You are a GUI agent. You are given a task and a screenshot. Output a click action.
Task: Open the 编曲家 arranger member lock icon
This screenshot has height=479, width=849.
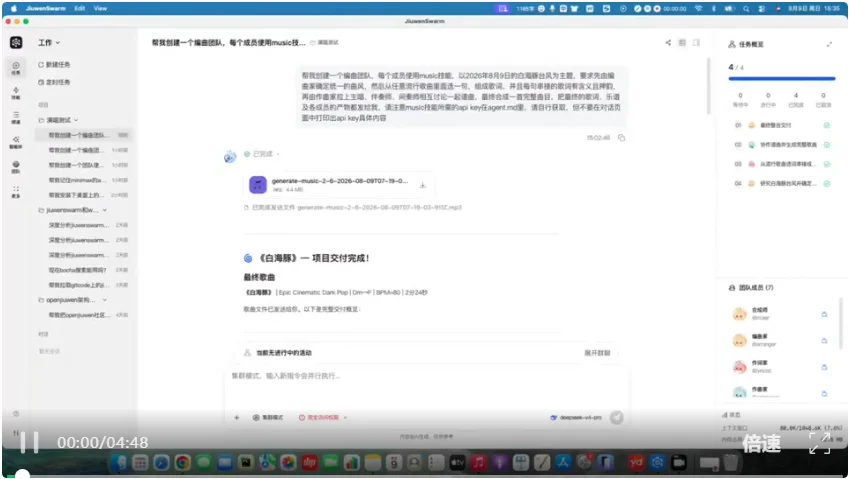coord(824,340)
